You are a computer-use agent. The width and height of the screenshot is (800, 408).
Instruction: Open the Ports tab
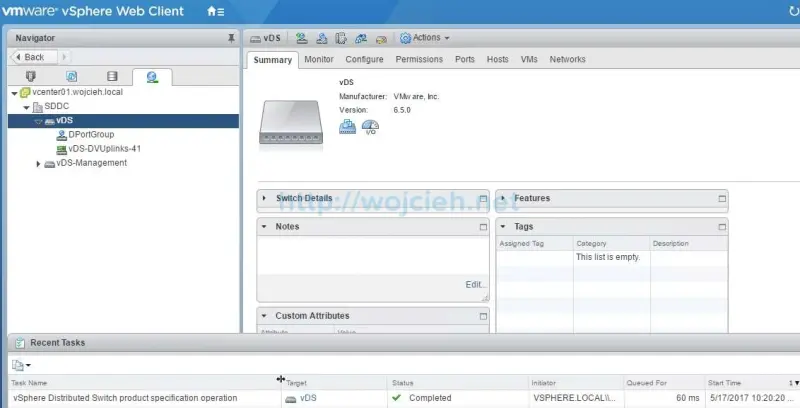click(x=465, y=59)
